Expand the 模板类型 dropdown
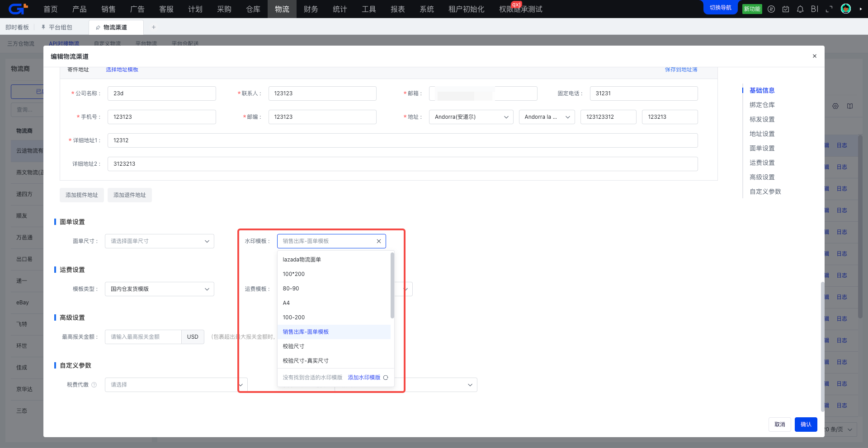 click(x=160, y=289)
